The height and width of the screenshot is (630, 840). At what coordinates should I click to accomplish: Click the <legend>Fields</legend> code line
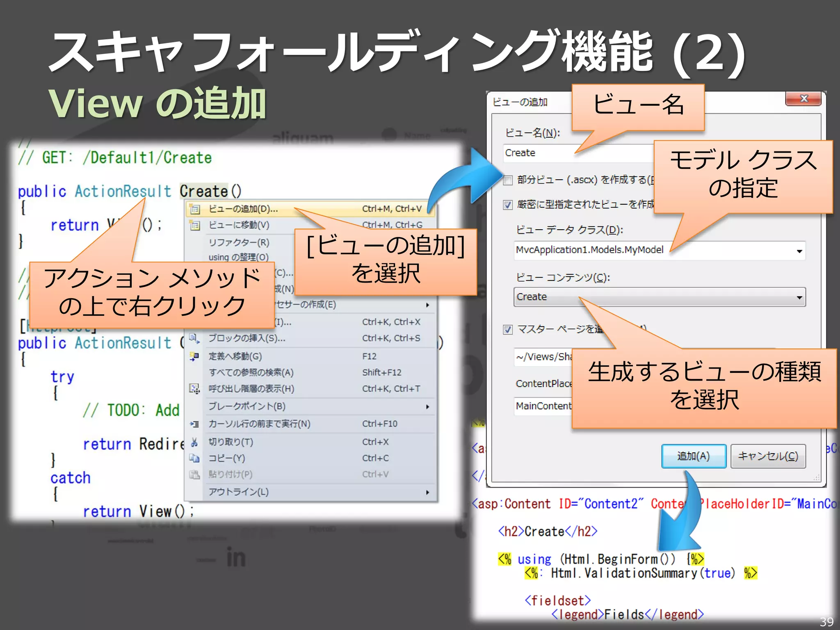point(628,614)
